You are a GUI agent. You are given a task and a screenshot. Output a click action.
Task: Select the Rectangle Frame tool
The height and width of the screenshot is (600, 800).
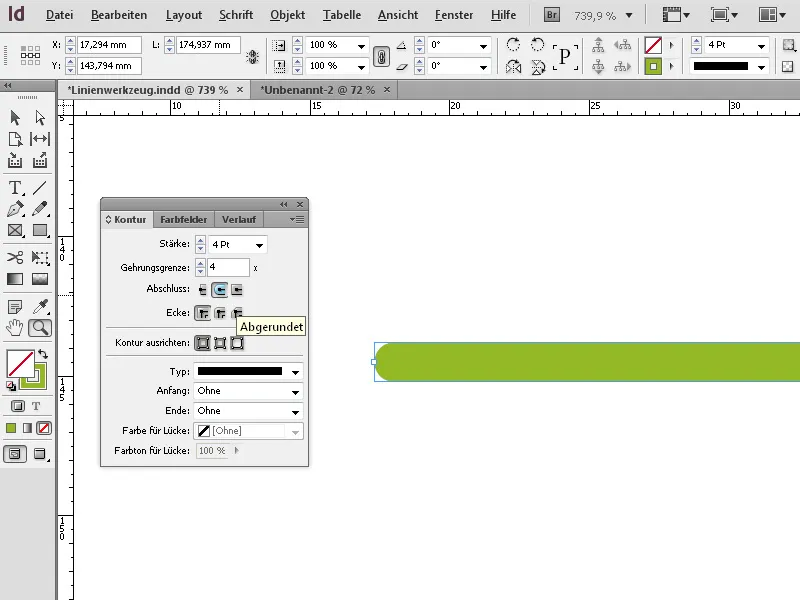(x=15, y=231)
